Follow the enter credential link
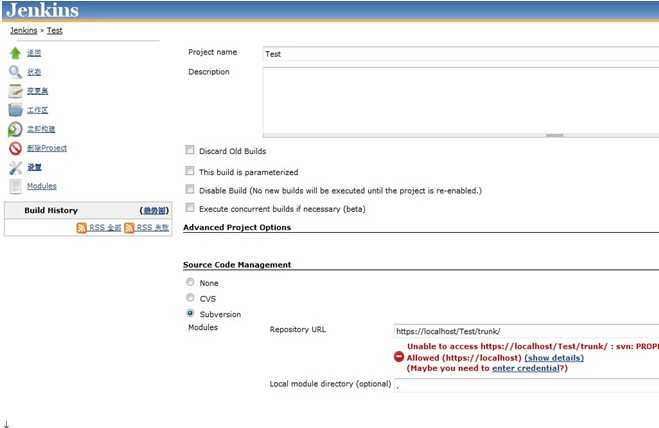Viewport: 659px width, 428px height. click(x=526, y=368)
